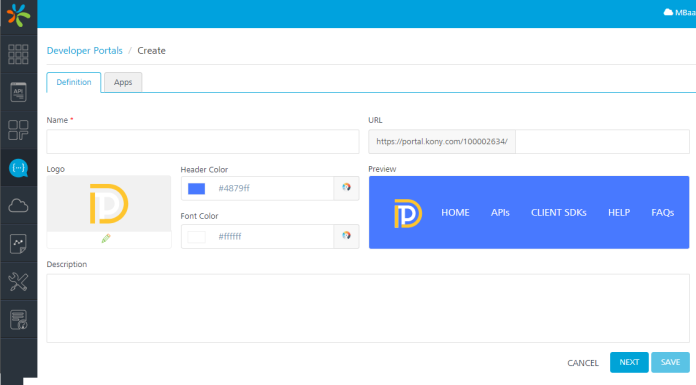Viewport: 696px width, 385px height.
Task: Open the wrench settings sidebar icon
Action: (18, 282)
